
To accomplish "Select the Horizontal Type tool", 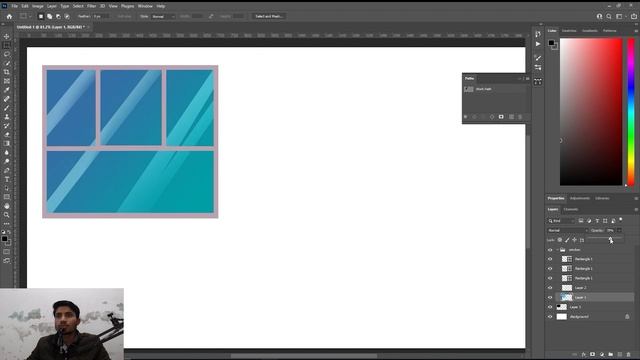I will click(7, 180).
